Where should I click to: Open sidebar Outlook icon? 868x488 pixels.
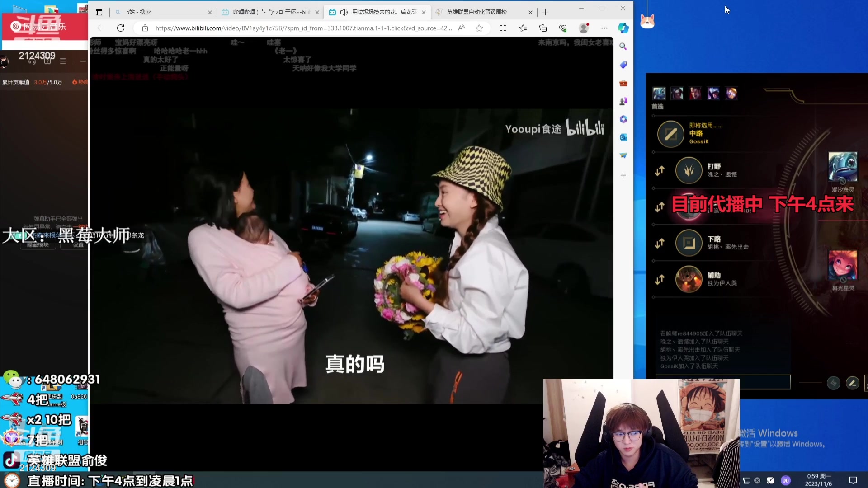(623, 137)
